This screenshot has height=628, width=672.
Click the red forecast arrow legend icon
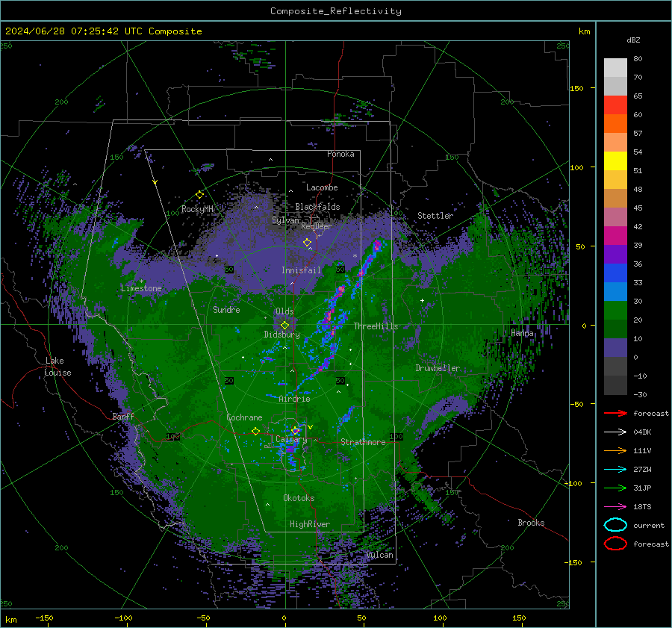pyautogui.click(x=615, y=413)
